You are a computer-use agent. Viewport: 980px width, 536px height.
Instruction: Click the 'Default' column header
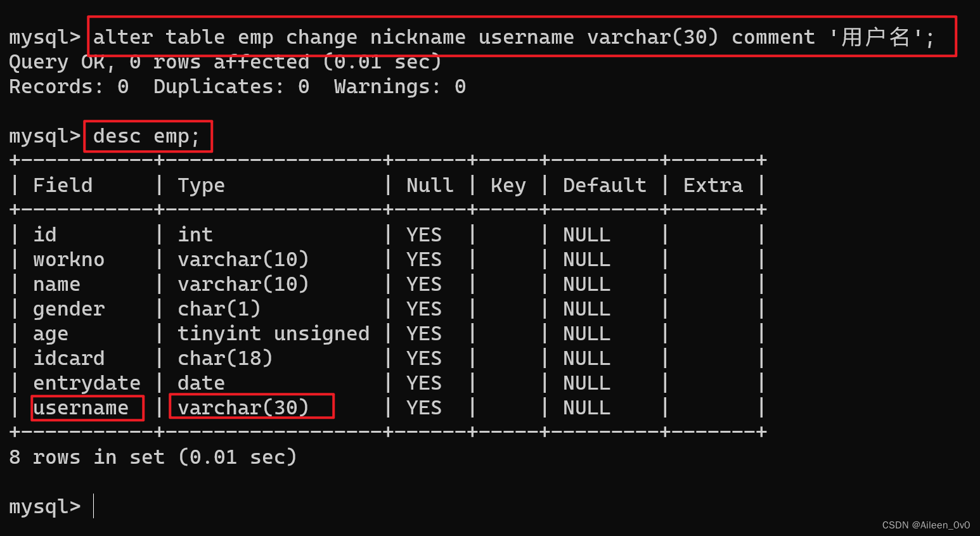pyautogui.click(x=604, y=185)
